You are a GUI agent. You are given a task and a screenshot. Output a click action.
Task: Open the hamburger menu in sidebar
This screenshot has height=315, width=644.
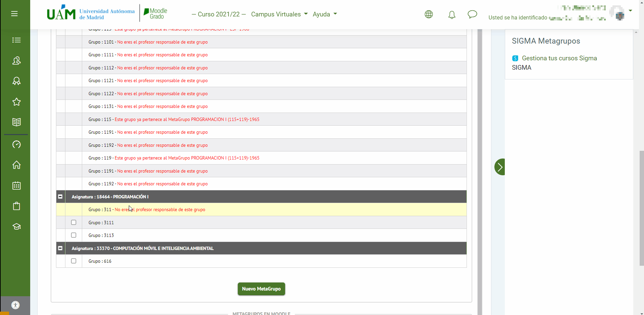[x=14, y=14]
